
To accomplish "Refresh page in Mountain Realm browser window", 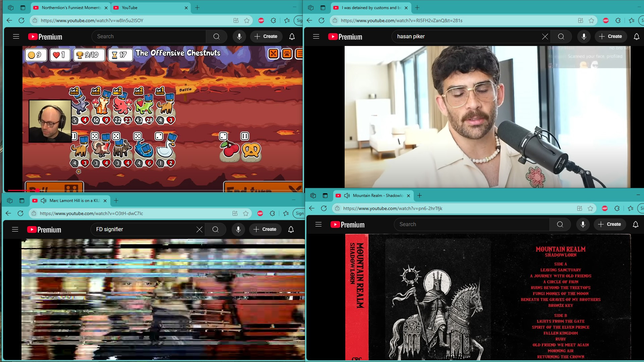I will coord(324,208).
